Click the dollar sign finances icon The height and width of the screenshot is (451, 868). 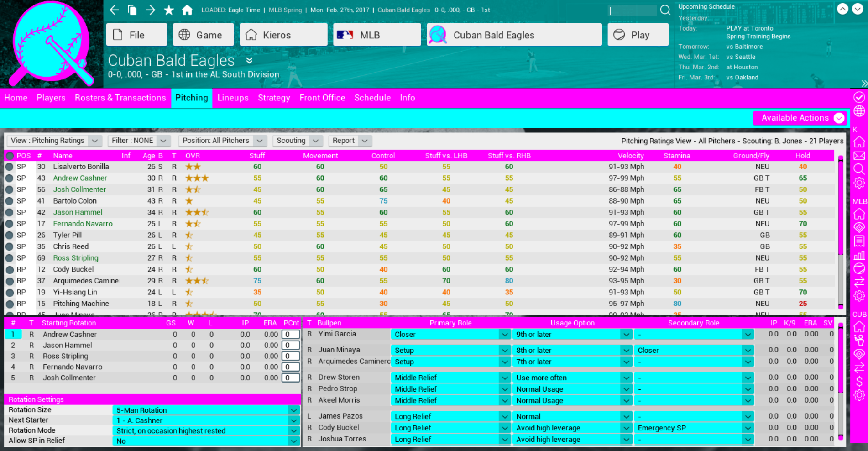[x=859, y=382]
